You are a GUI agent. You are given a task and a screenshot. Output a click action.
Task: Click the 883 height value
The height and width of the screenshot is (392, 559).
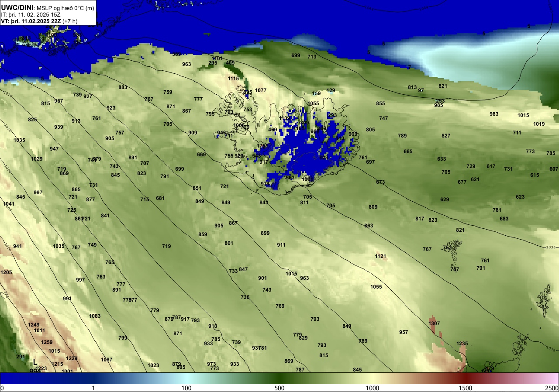click(123, 87)
